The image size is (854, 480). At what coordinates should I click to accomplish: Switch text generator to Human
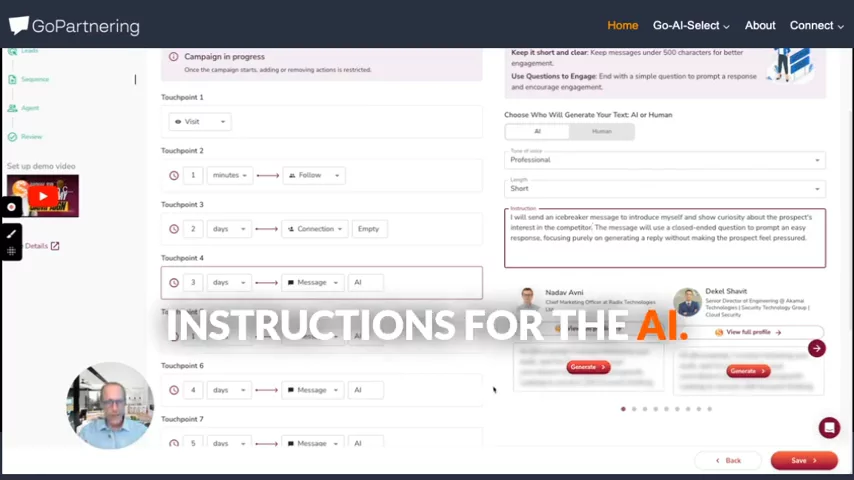(x=601, y=131)
